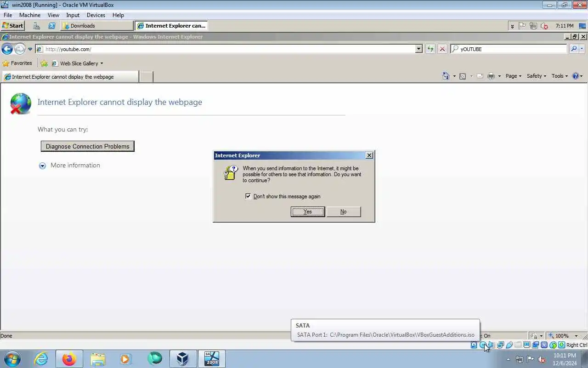
Task: Open File Explorer from host taskbar
Action: [x=97, y=359]
